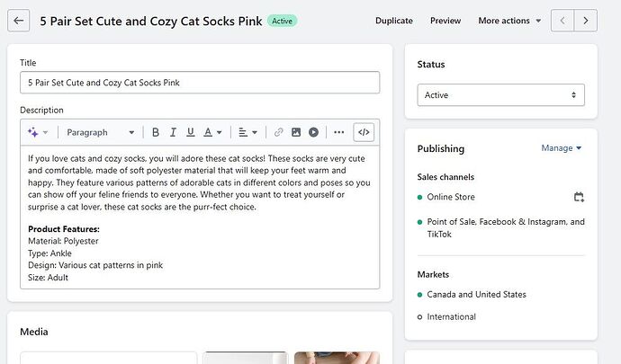Open the Paragraph style dropdown

point(101,132)
